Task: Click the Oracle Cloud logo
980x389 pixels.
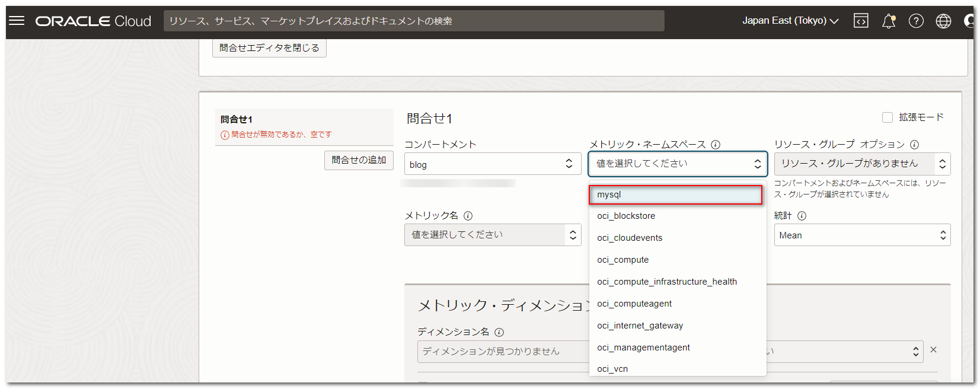Action: click(93, 21)
